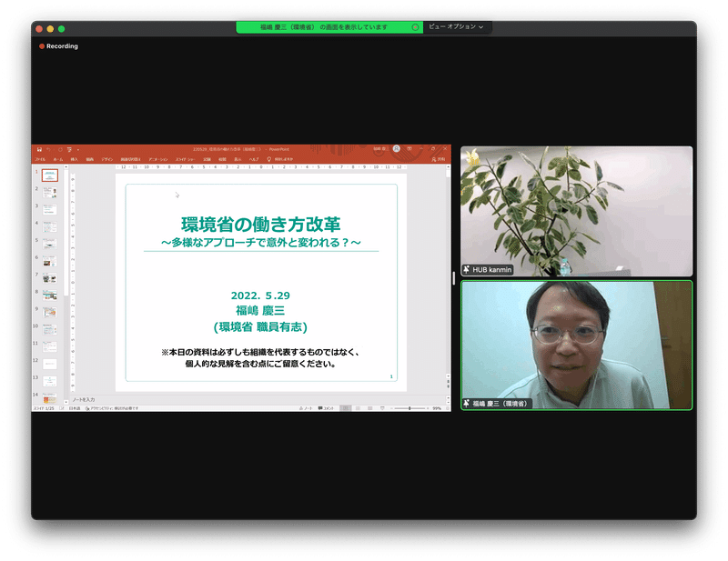The image size is (728, 561).
Task: Switch to the スライドショー ribbon tab
Action: click(x=186, y=159)
